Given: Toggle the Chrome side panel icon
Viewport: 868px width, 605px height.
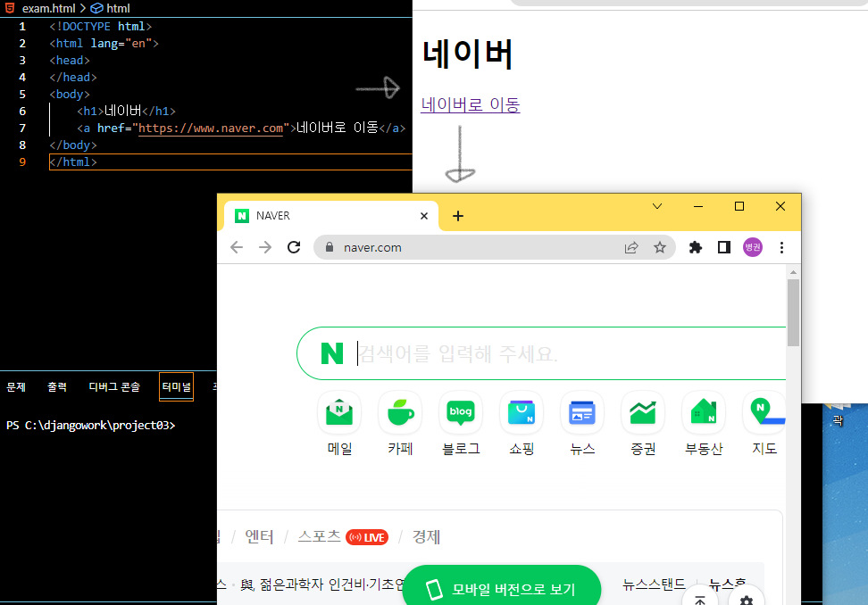Looking at the screenshot, I should (724, 247).
